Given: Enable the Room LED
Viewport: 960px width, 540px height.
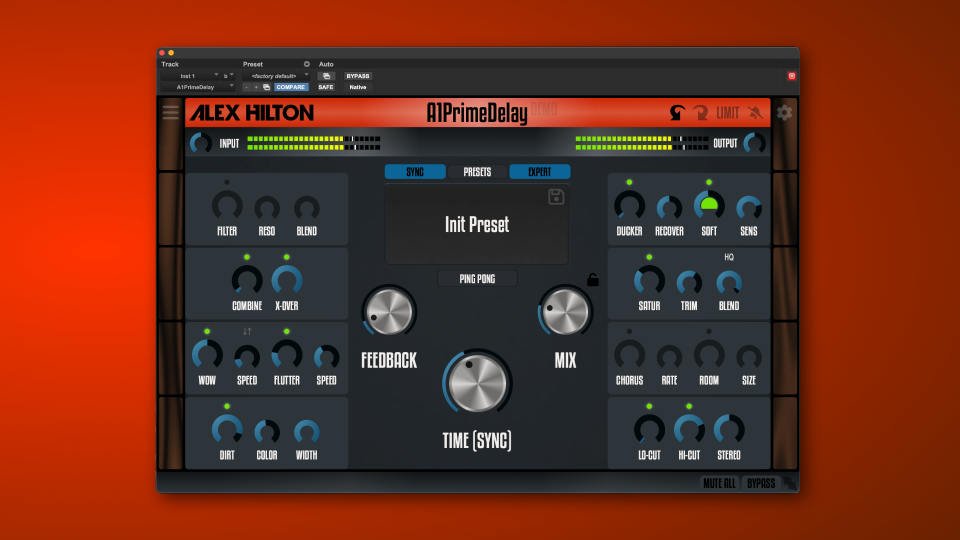Looking at the screenshot, I should 709,332.
